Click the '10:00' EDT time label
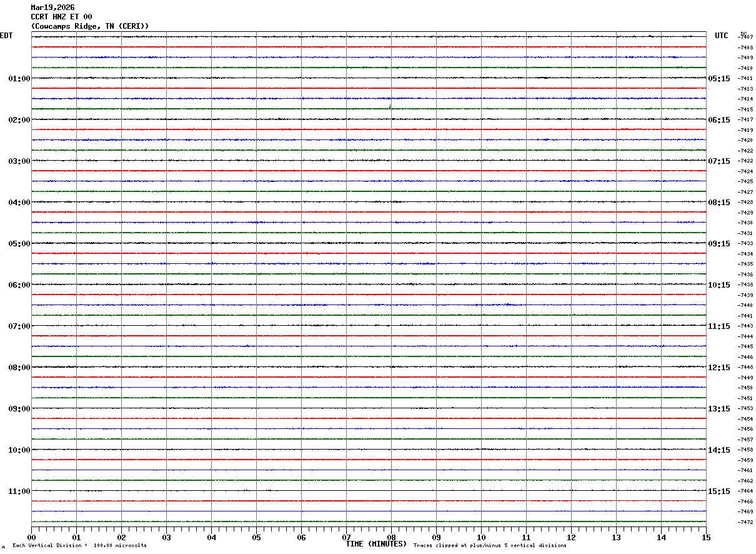756x554 pixels. [19, 450]
